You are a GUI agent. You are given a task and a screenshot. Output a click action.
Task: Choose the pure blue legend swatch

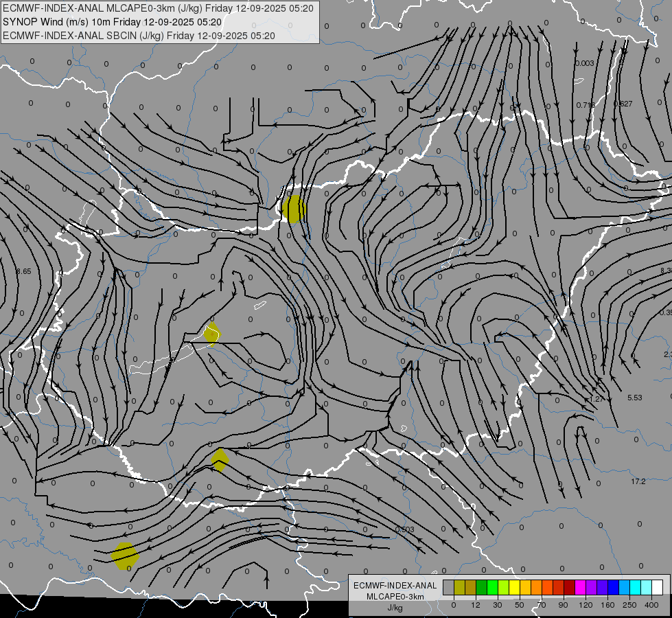coord(614,587)
